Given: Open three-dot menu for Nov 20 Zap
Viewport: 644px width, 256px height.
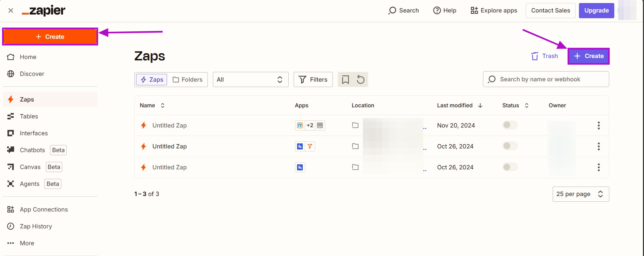Looking at the screenshot, I should [x=599, y=125].
